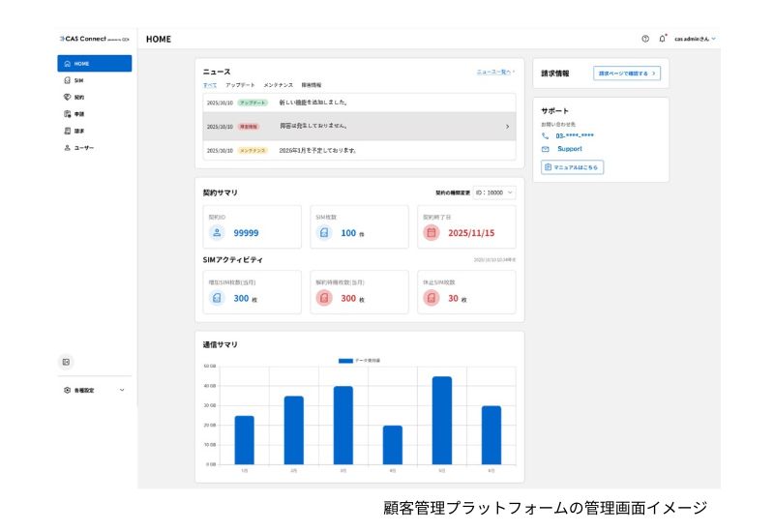The image size is (774, 532).
Task: Open the ニュース一覧 link
Action: [x=495, y=72]
